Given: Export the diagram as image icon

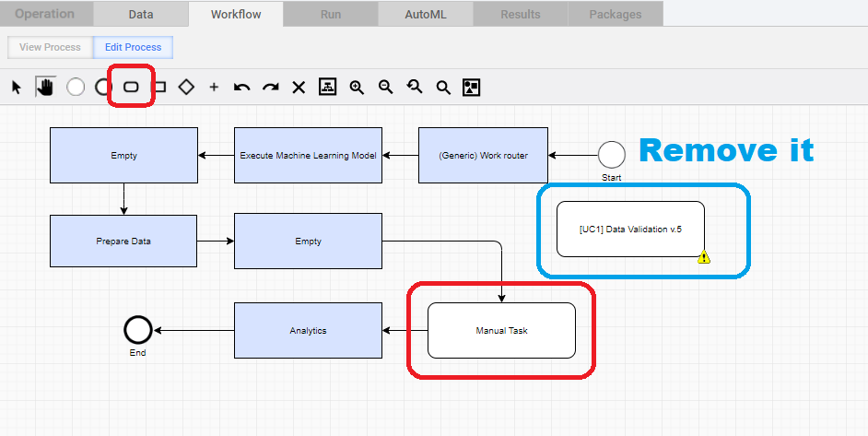Looking at the screenshot, I should [471, 87].
